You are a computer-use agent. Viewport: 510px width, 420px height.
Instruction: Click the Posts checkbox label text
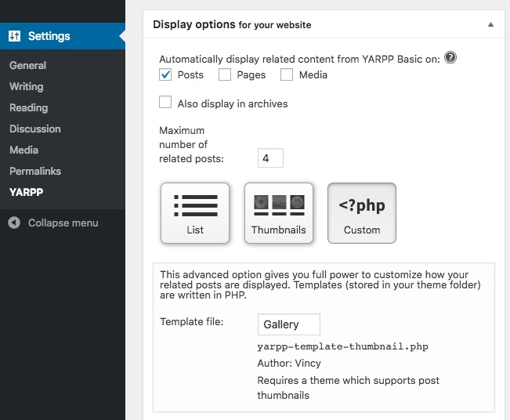[x=190, y=74]
